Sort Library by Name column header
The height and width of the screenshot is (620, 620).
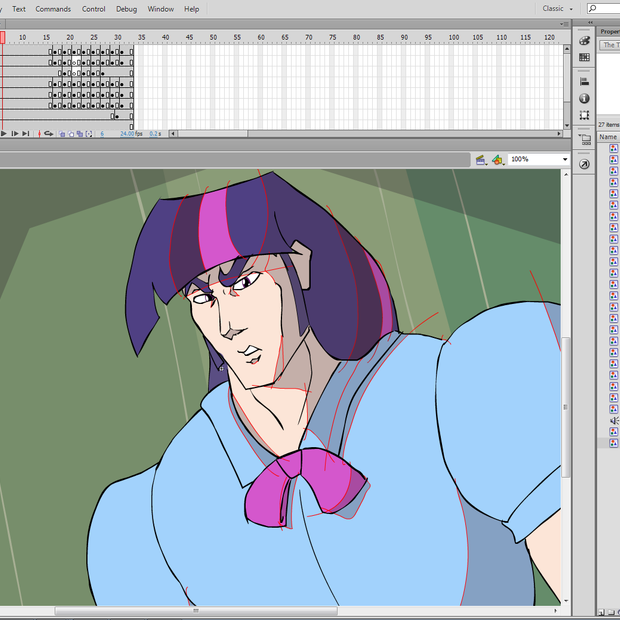[x=608, y=137]
